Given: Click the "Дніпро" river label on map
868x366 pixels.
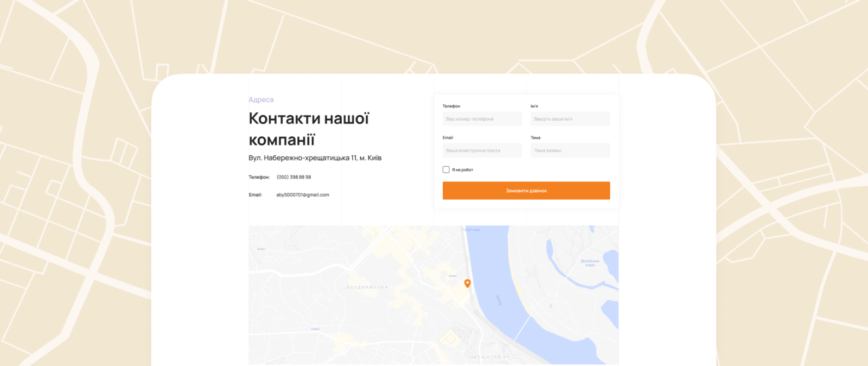Looking at the screenshot, I should (x=499, y=300).
